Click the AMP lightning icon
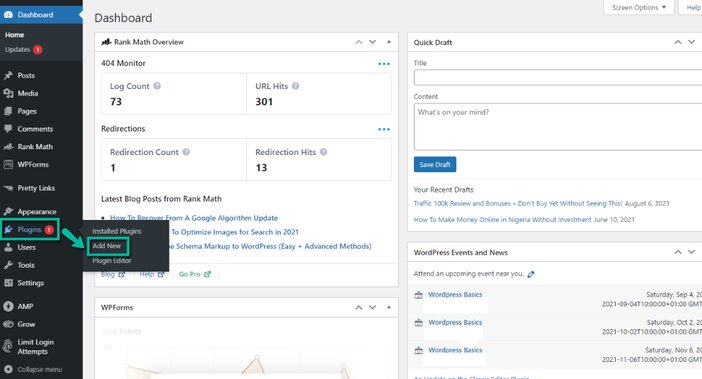This screenshot has width=702, height=379. (8, 307)
